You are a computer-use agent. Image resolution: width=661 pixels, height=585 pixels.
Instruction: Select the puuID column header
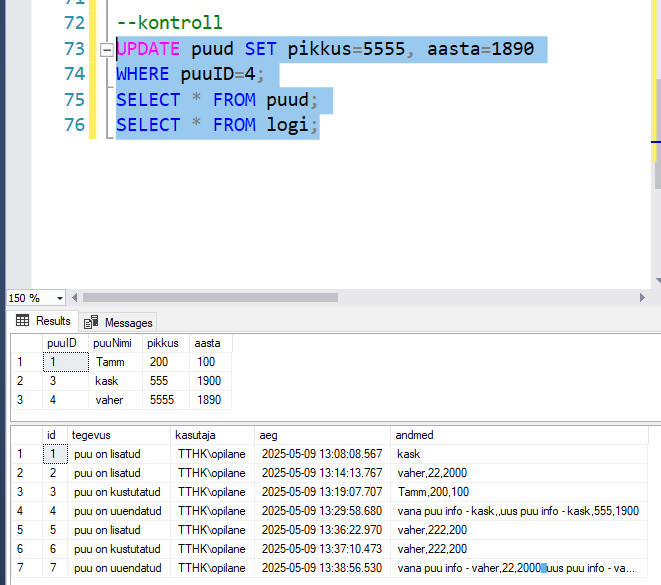[x=62, y=343]
